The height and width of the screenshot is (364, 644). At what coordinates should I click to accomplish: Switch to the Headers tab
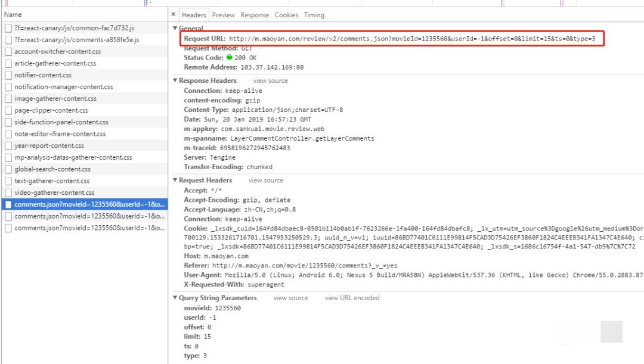194,15
